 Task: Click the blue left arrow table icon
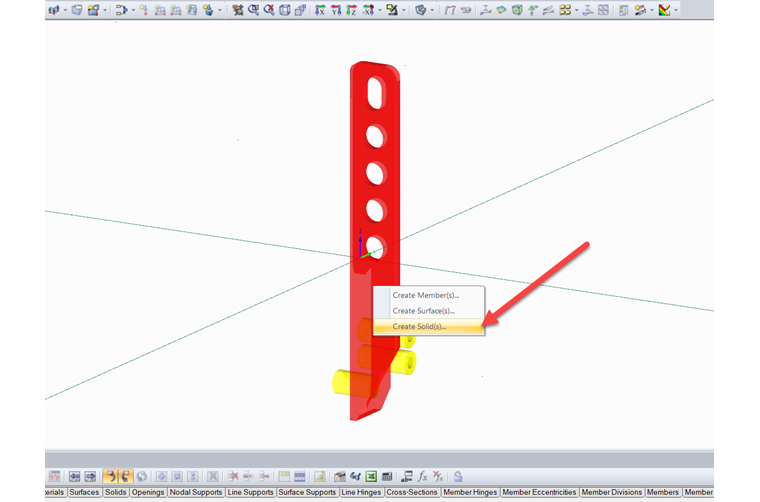74,477
